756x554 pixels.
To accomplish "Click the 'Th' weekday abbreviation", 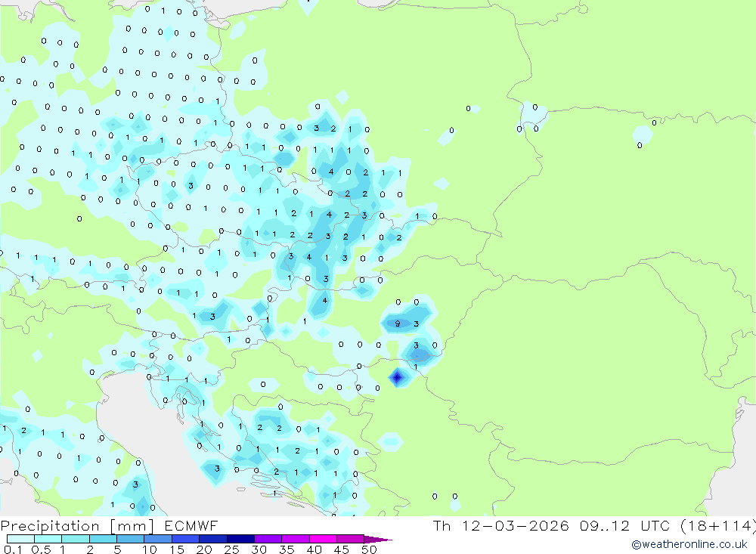I will tap(442, 525).
